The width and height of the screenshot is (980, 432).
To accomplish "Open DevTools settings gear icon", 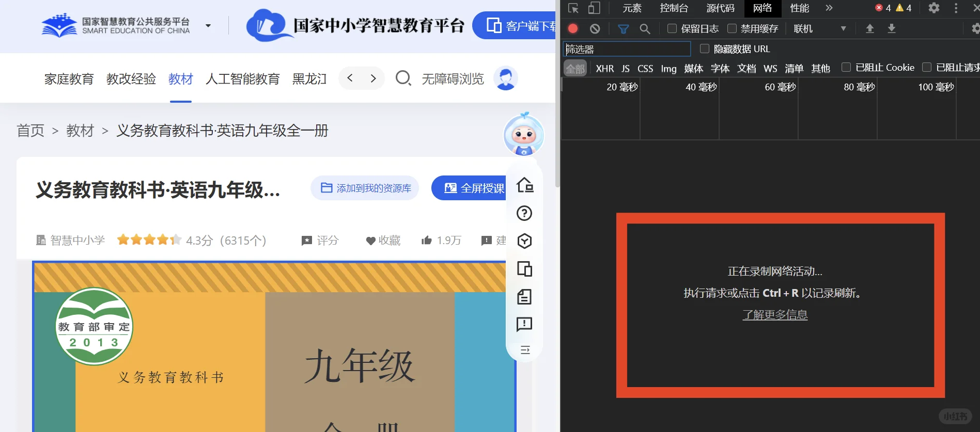I will 934,8.
